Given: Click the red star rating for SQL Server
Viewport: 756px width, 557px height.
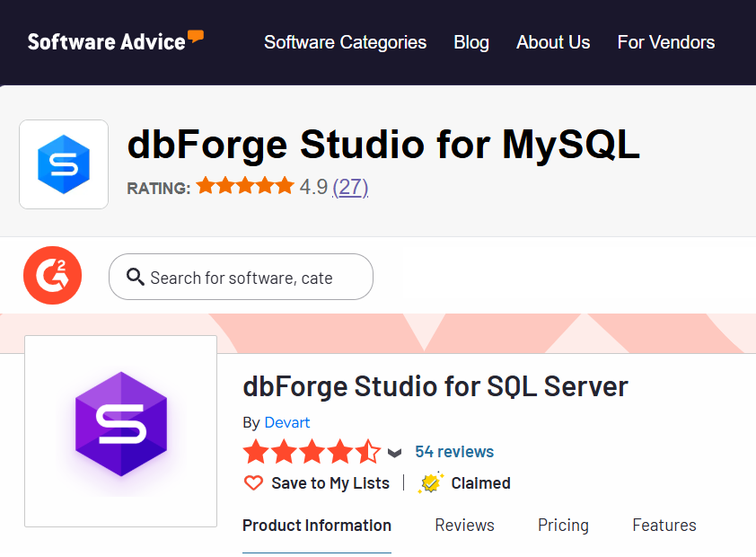Looking at the screenshot, I should click(312, 451).
